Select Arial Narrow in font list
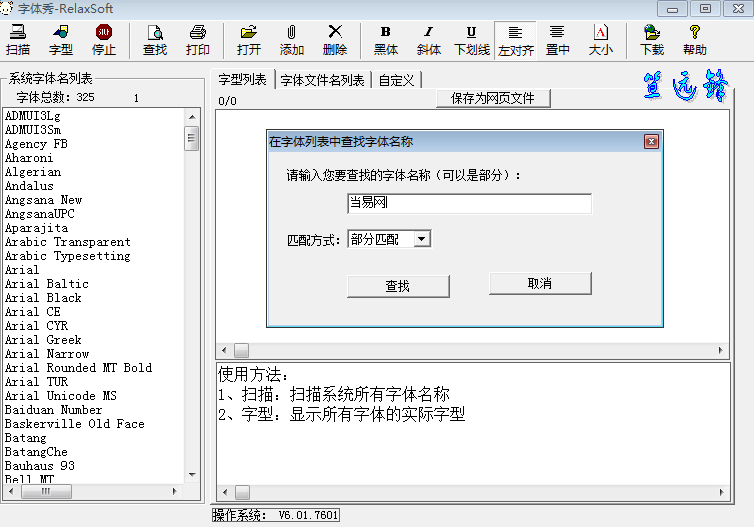Viewport: 754px width, 527px height. [47, 353]
